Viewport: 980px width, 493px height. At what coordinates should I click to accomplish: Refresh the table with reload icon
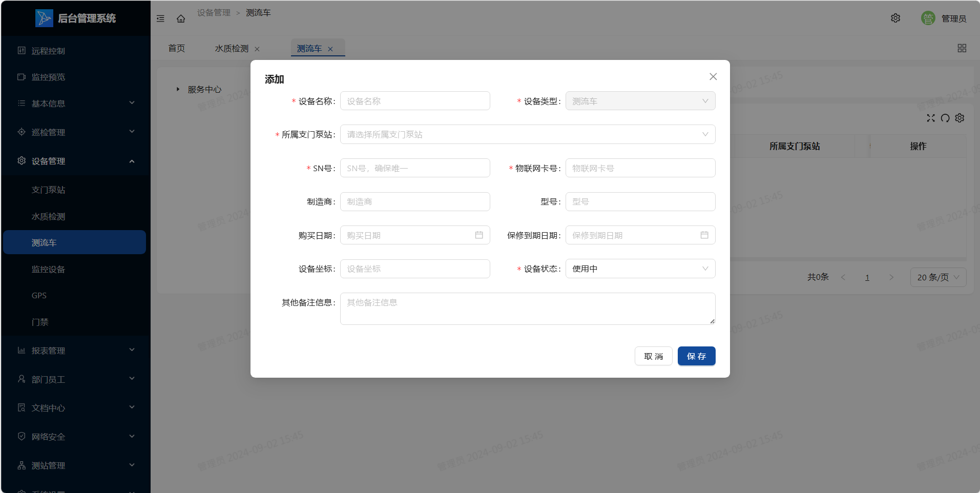point(945,118)
